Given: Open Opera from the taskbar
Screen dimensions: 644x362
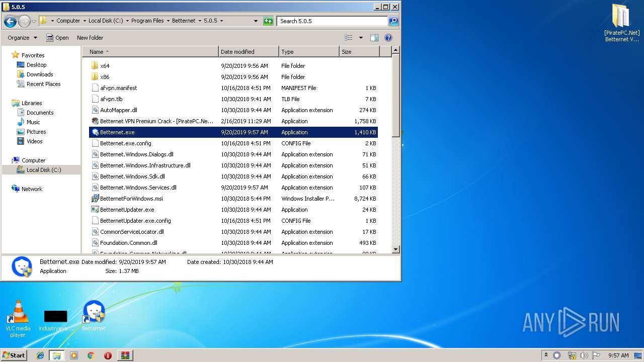Looking at the screenshot, I should (108, 355).
